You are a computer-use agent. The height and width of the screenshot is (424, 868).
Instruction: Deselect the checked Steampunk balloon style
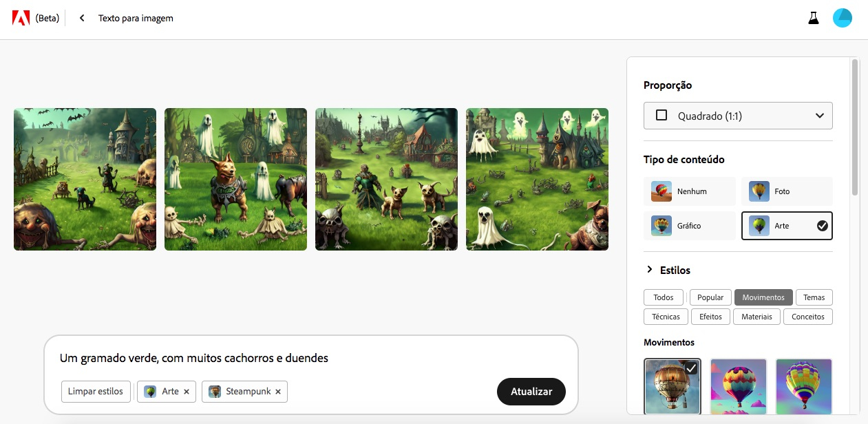(673, 386)
